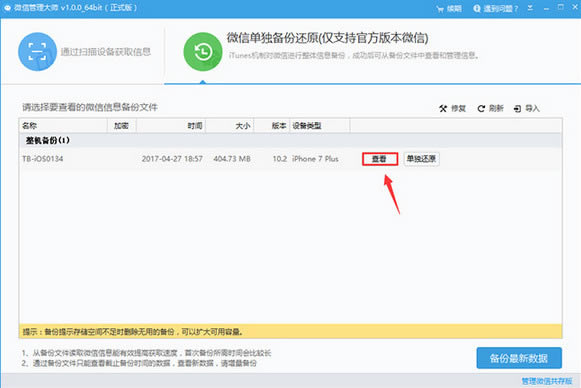Image resolution: width=581 pixels, height=388 pixels.
Task: Open the 管理微信共存版 link
Action: (547, 381)
